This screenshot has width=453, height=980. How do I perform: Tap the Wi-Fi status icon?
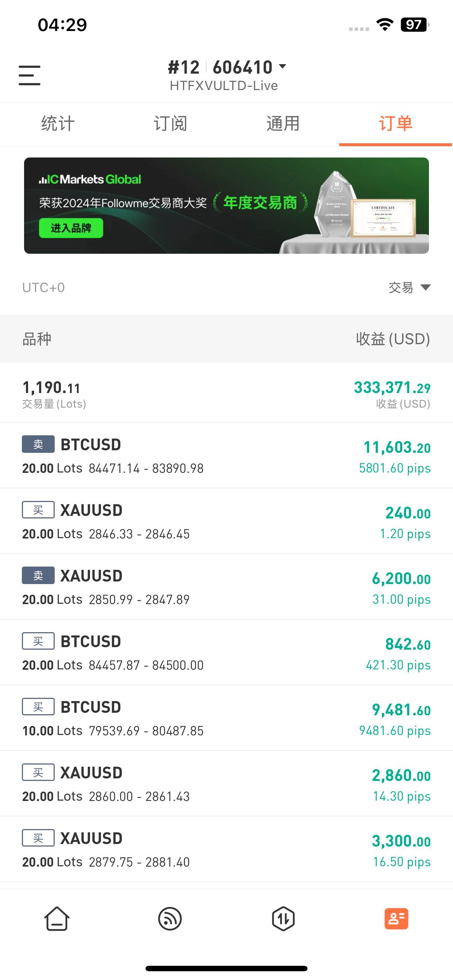385,25
